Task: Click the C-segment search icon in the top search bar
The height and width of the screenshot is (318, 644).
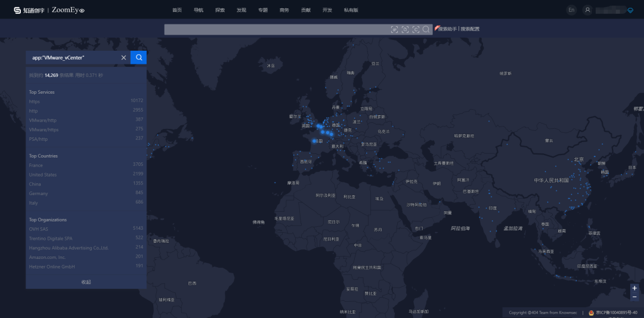Action: [416, 29]
